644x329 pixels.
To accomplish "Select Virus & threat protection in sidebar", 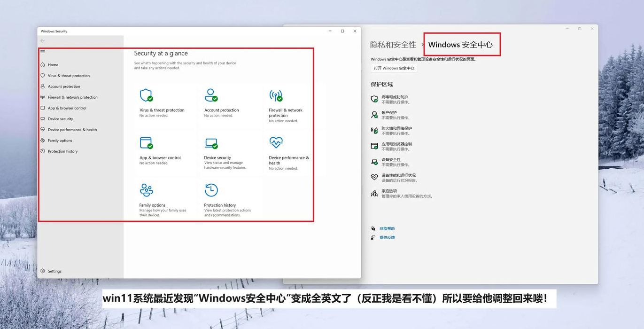I will 69,76.
